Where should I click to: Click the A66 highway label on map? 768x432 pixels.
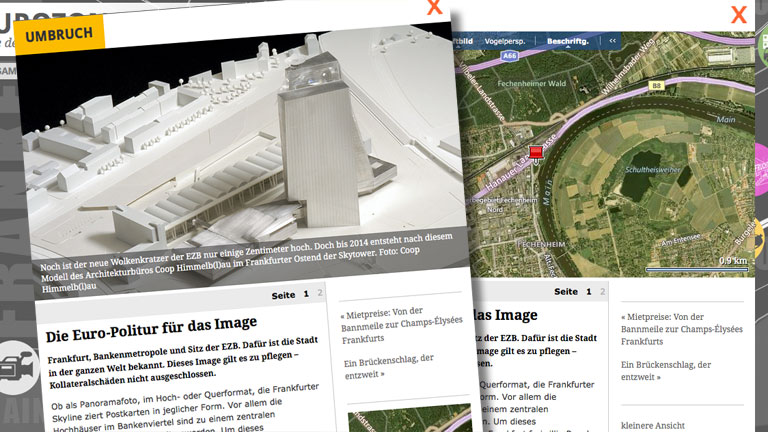click(x=509, y=56)
